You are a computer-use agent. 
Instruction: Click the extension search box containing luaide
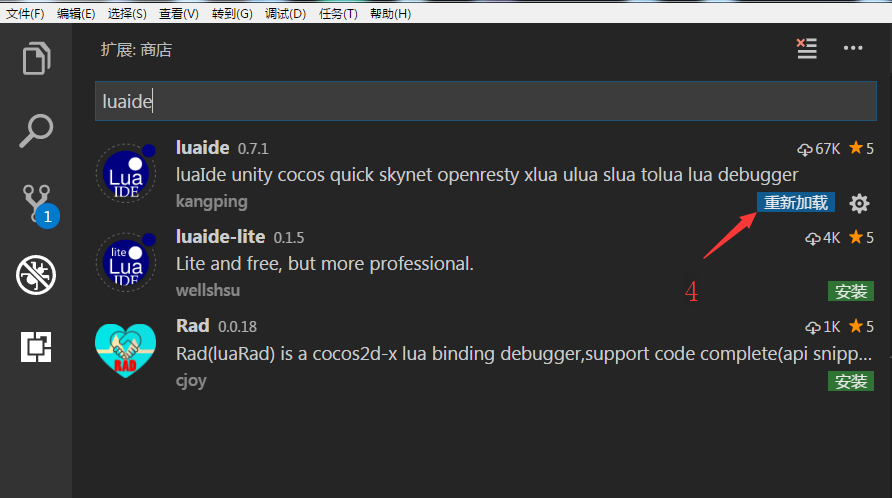[486, 101]
